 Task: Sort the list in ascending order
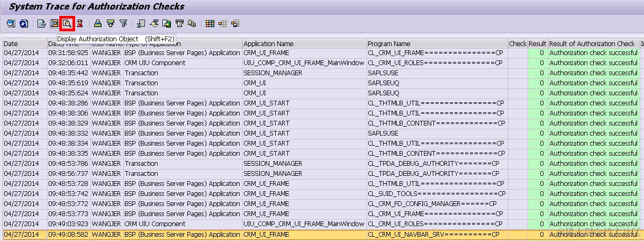pos(98,23)
